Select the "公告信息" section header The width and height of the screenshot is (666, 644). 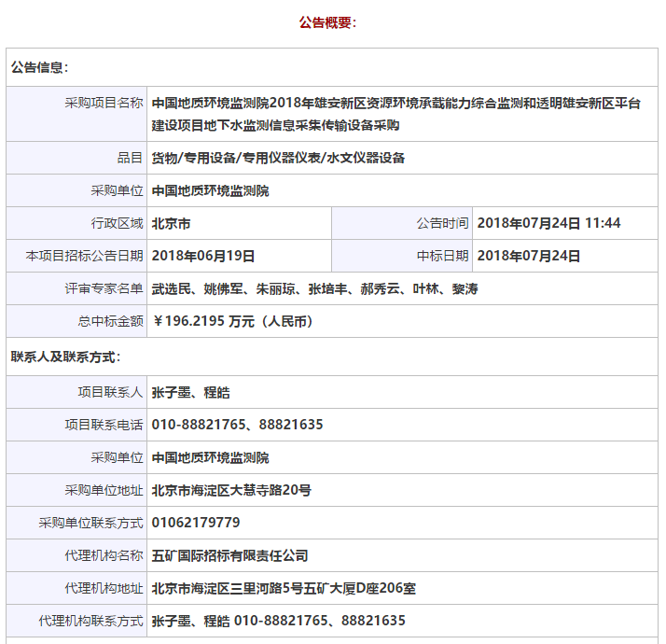39,67
